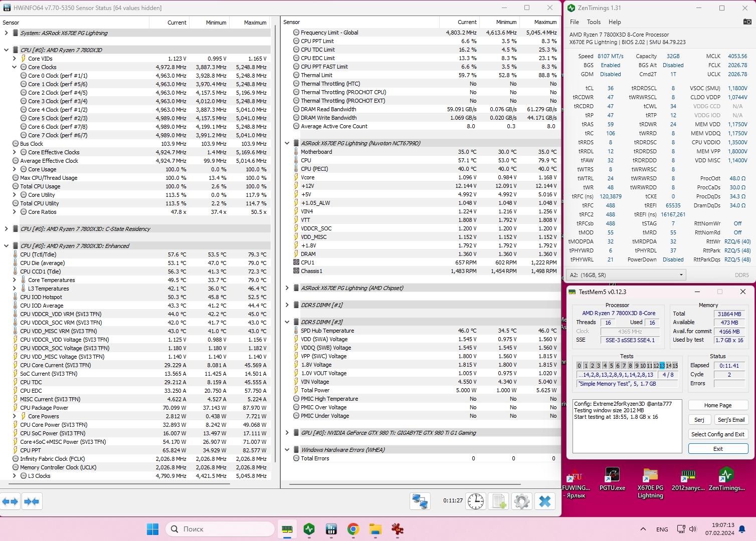Take a screenshot with ZenTimings camera icon
756x541 pixels.
coord(747,22)
